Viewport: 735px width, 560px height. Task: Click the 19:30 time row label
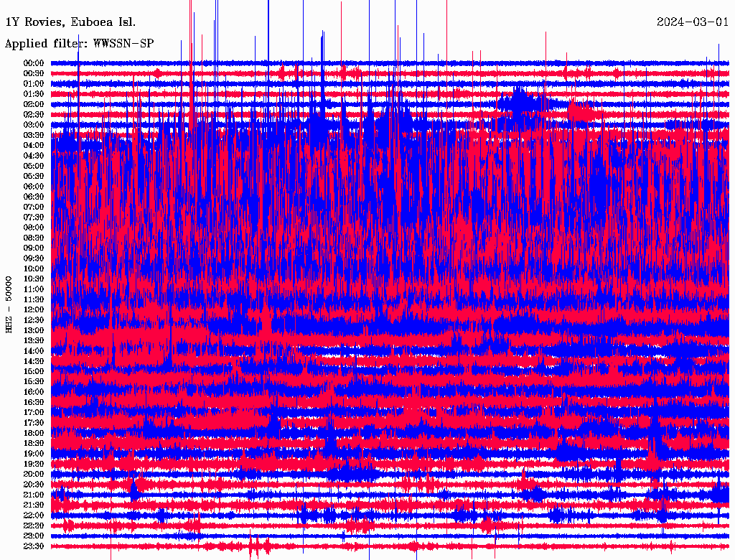(x=34, y=464)
